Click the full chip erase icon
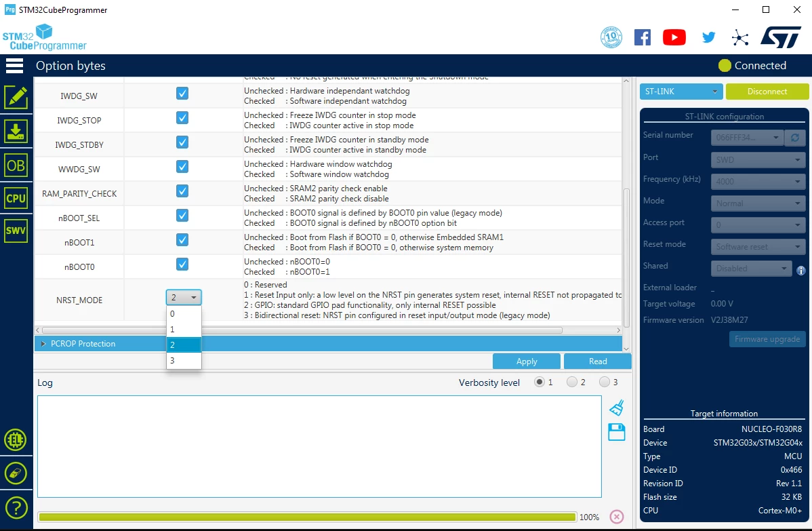812x531 pixels. 16,473
